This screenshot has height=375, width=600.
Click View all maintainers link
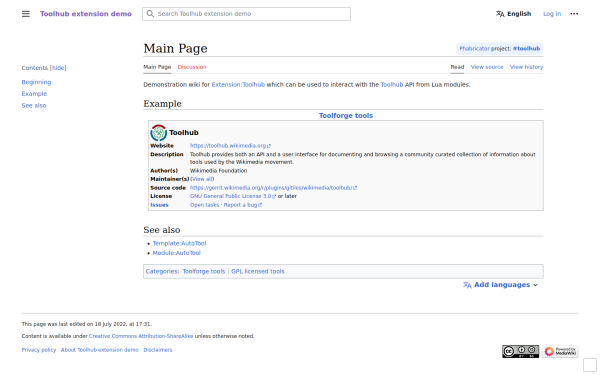click(202, 179)
